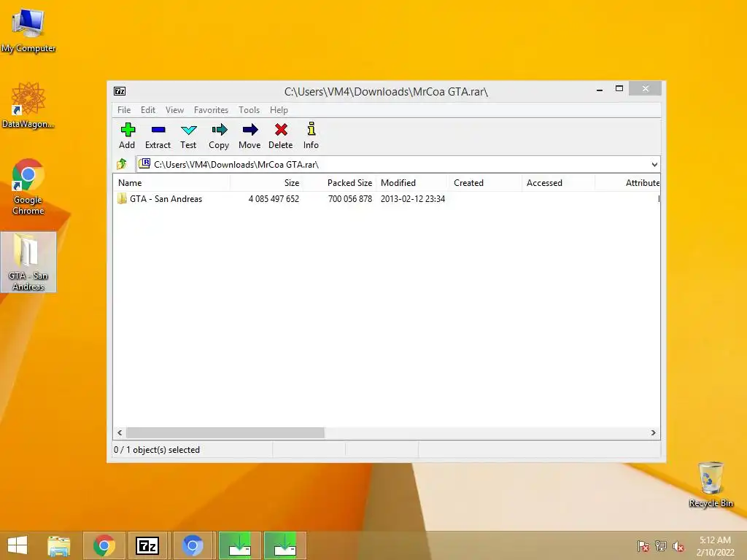
Task: Open the File menu
Action: pos(124,110)
